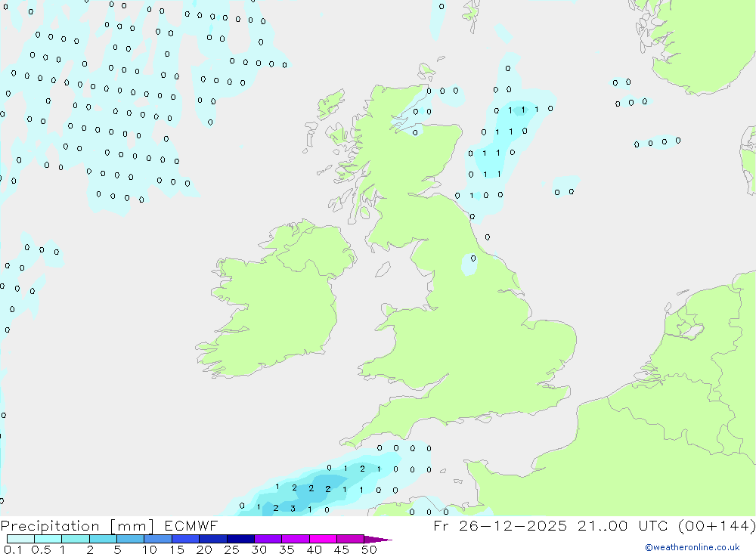Image resolution: width=756 pixels, height=554 pixels.
Task: Click the '25' legend scale label
Action: pyautogui.click(x=232, y=549)
